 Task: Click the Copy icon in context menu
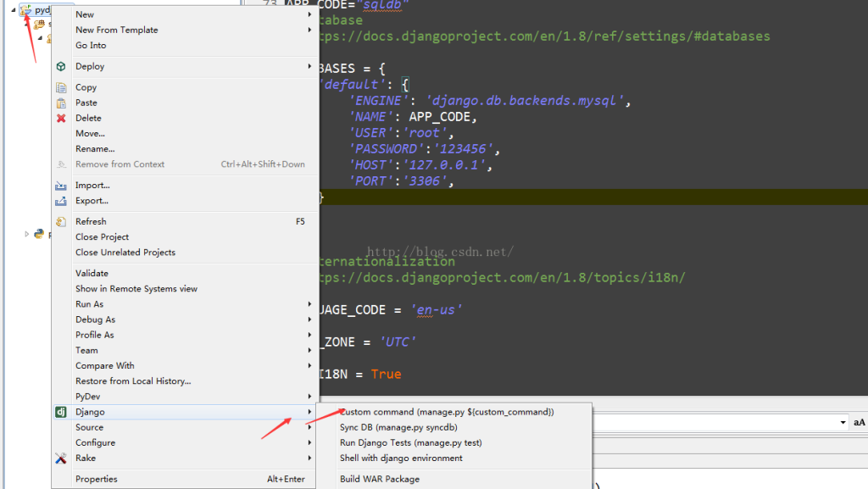(x=61, y=87)
